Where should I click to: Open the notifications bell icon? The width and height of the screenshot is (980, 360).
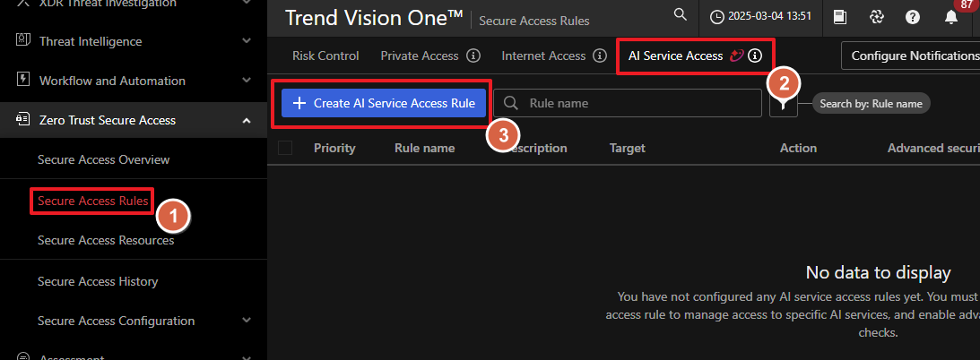[950, 17]
